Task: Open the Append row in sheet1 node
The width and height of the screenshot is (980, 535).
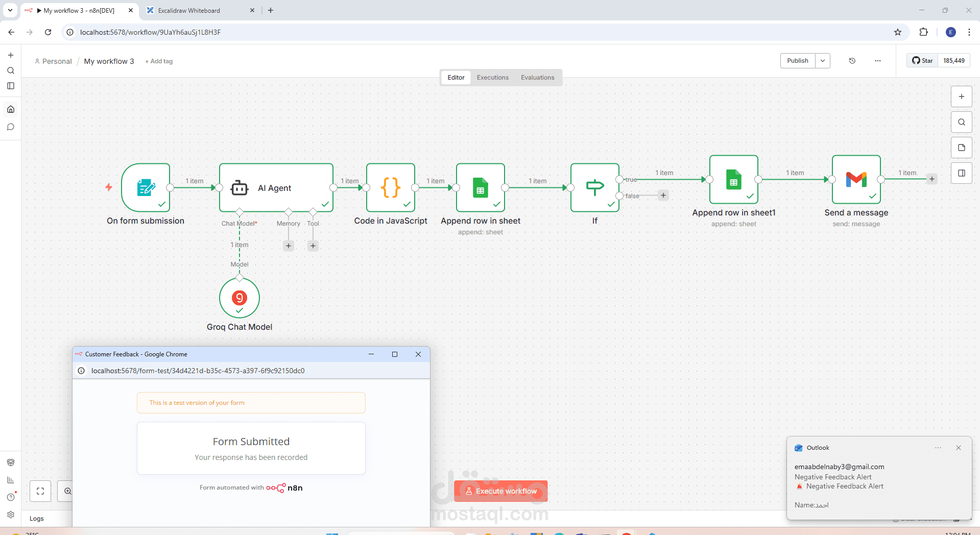Action: pyautogui.click(x=734, y=179)
